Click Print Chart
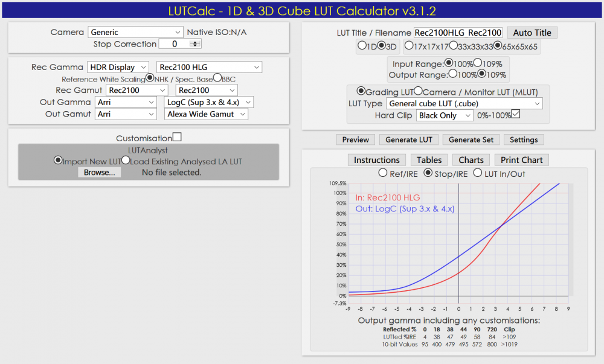 tap(521, 159)
